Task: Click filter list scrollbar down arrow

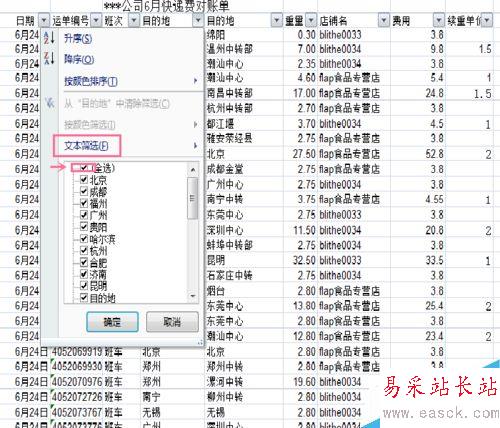Action: click(x=193, y=296)
